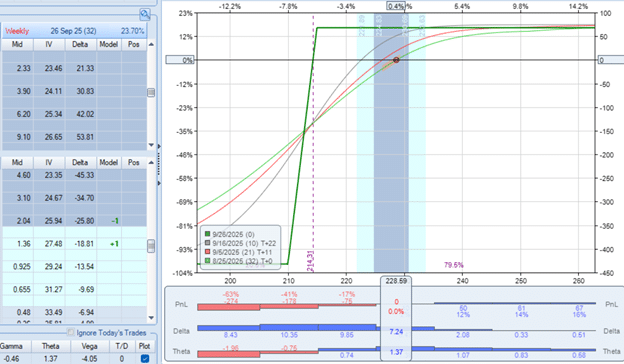Viewport: 624px width, 364px height.
Task: Click the Theta bar value 1.07
Action: point(463,355)
